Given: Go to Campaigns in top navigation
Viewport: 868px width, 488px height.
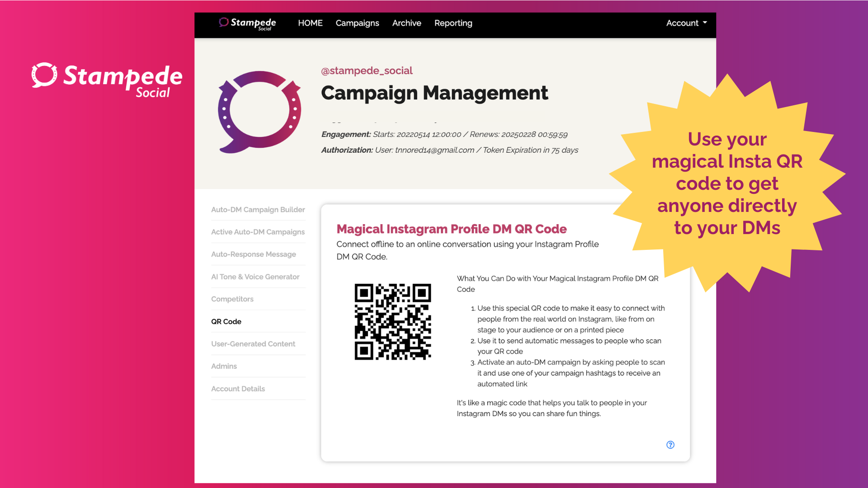Looking at the screenshot, I should 357,23.
